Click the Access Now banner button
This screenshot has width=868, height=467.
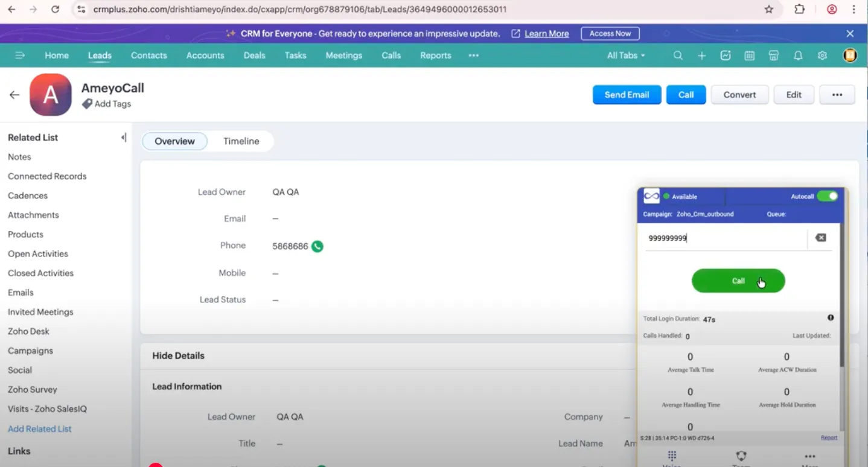(x=610, y=34)
